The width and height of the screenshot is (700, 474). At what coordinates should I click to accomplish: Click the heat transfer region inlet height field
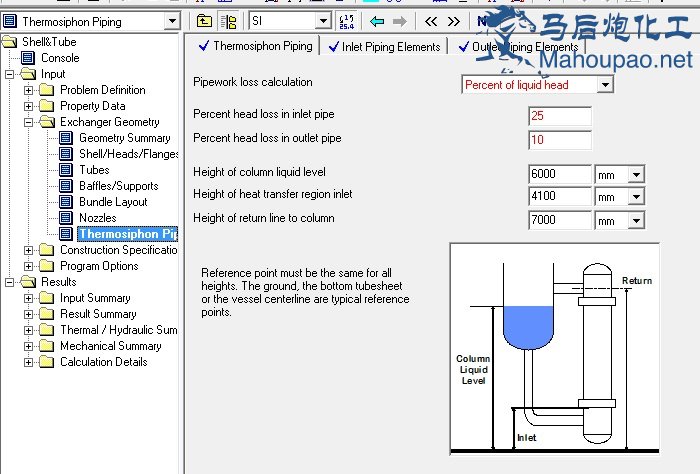[559, 197]
